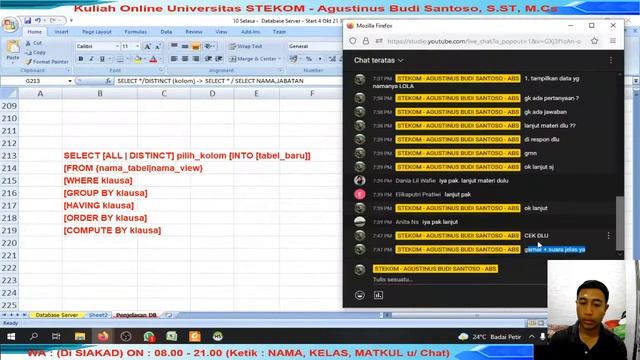Customize the quick access toolbar dropdown
The image size is (640, 360).
coord(71,20)
